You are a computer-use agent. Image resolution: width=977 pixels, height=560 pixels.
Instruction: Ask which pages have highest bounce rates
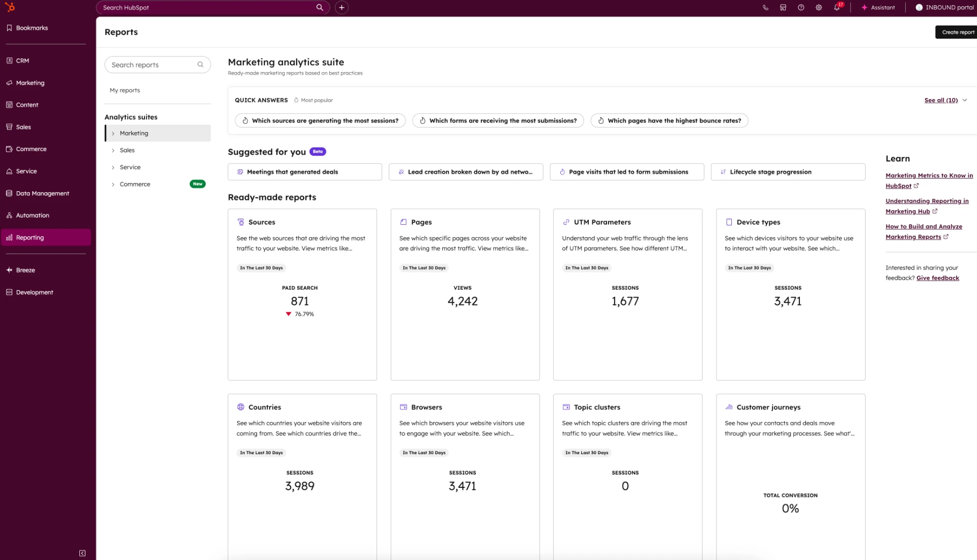(669, 121)
